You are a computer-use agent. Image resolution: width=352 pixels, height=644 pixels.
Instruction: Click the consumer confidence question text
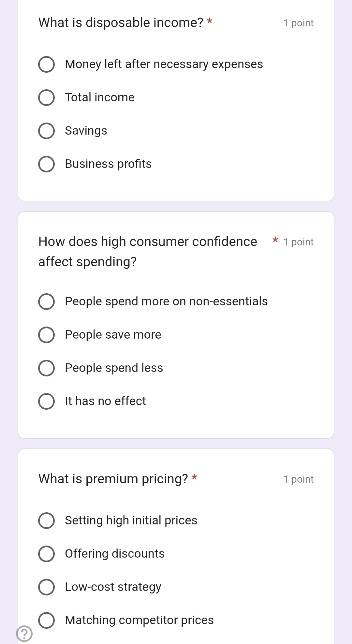click(x=148, y=251)
